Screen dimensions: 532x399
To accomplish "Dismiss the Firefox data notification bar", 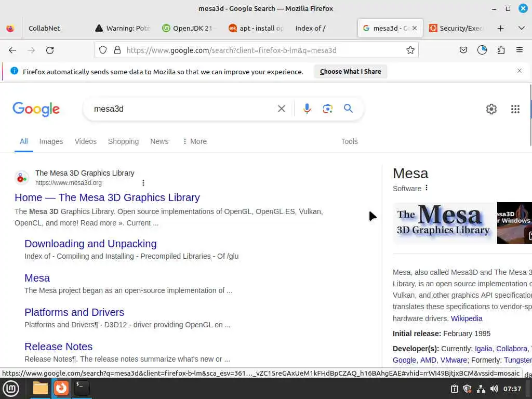I will coord(519,71).
